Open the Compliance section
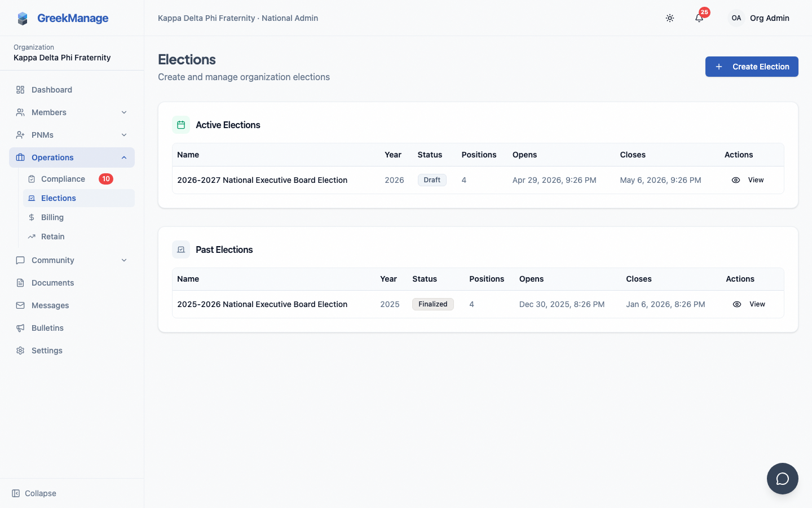The height and width of the screenshot is (508, 812). point(79,179)
